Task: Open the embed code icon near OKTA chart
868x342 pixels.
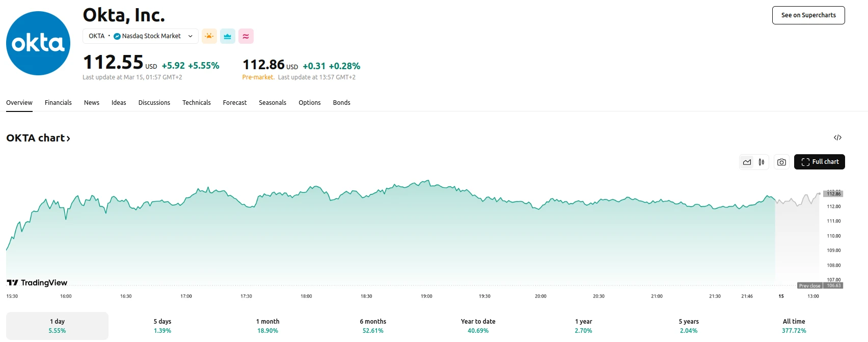Action: [838, 137]
